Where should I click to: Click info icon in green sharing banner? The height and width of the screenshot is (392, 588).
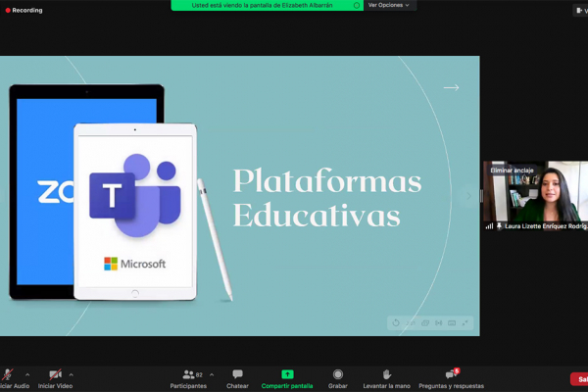[357, 5]
